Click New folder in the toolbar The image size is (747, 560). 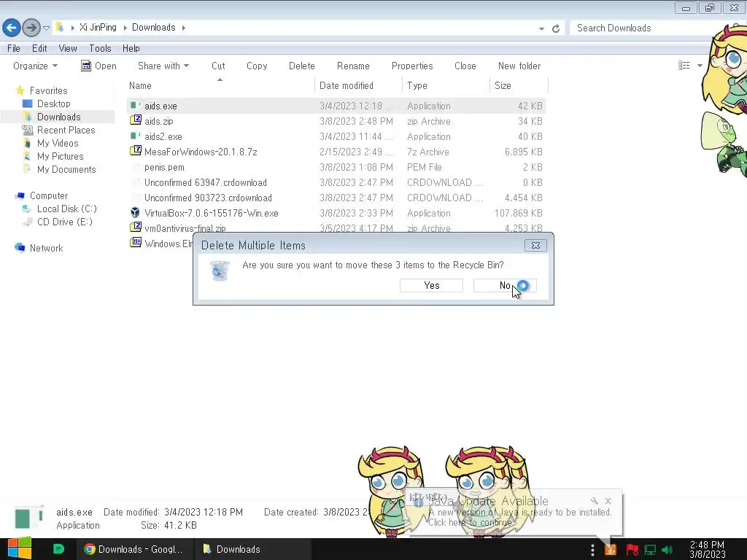[519, 66]
